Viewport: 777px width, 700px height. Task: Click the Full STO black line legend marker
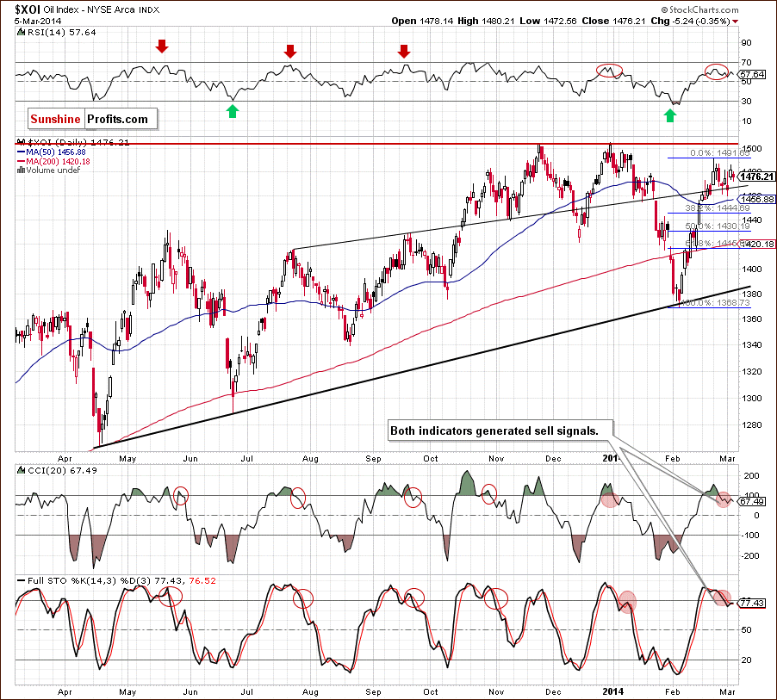21,580
